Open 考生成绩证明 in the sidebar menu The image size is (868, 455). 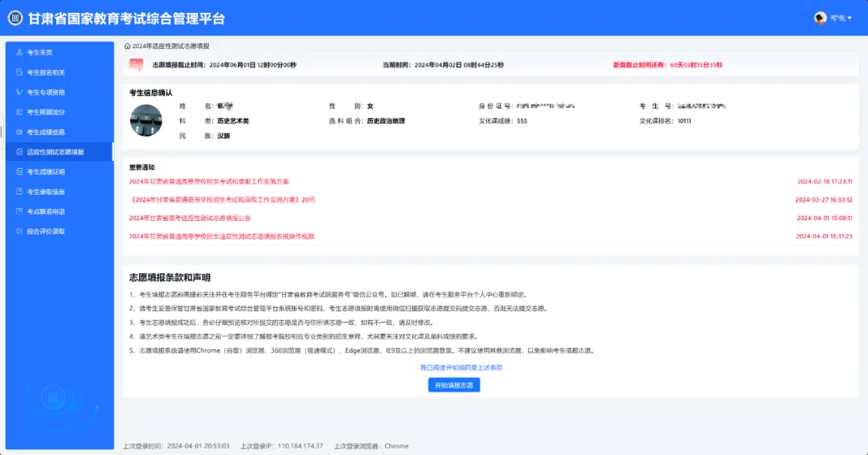46,172
